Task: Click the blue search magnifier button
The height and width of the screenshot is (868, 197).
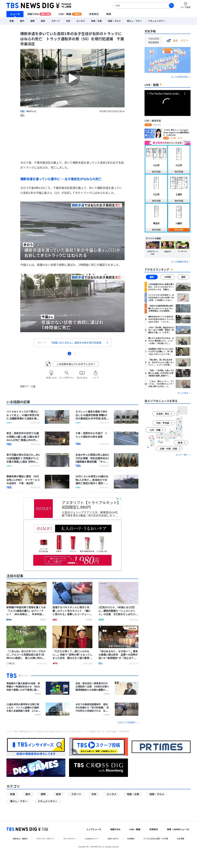Action: click(x=171, y=5)
